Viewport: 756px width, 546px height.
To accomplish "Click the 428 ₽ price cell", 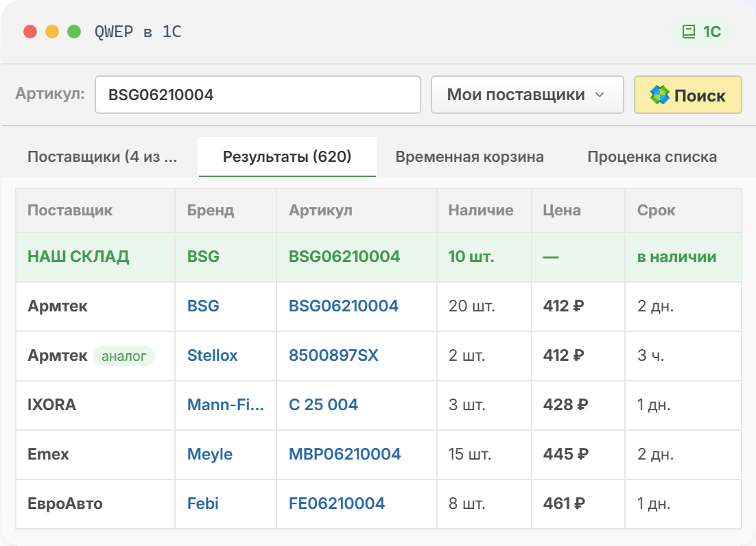I will coord(578,405).
